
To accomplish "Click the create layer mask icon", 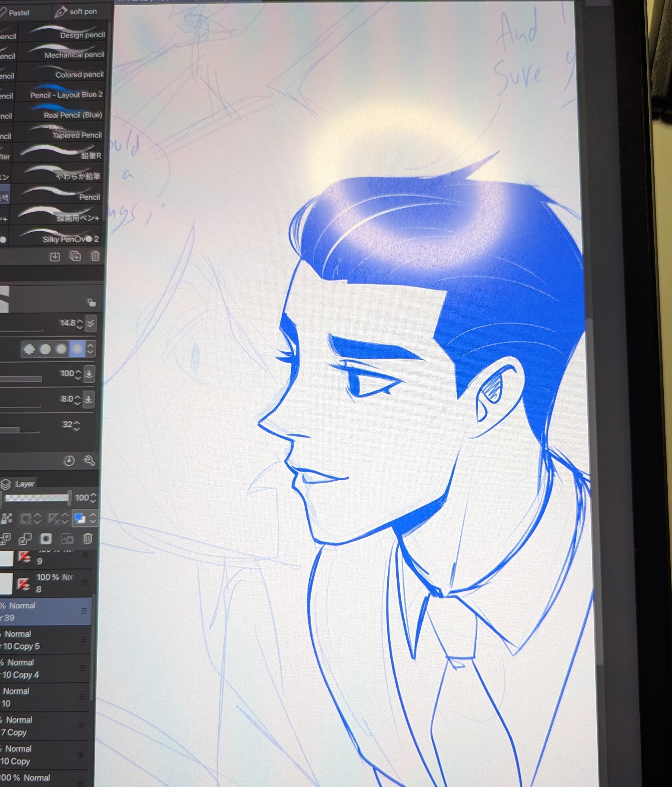I will 46,538.
